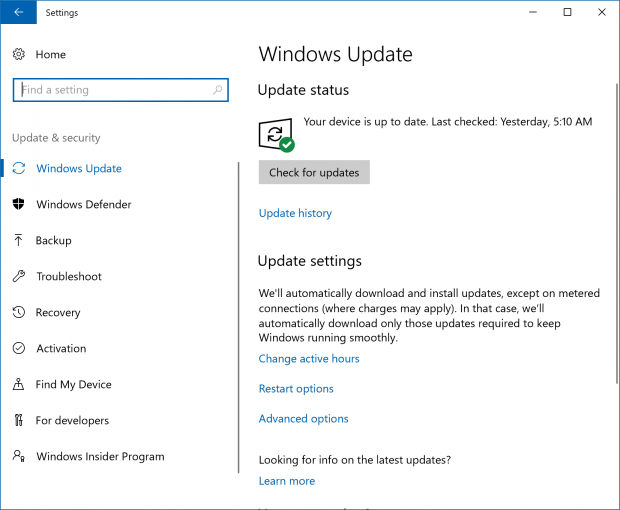
Task: Select Recovery in the sidebar
Action: point(58,312)
